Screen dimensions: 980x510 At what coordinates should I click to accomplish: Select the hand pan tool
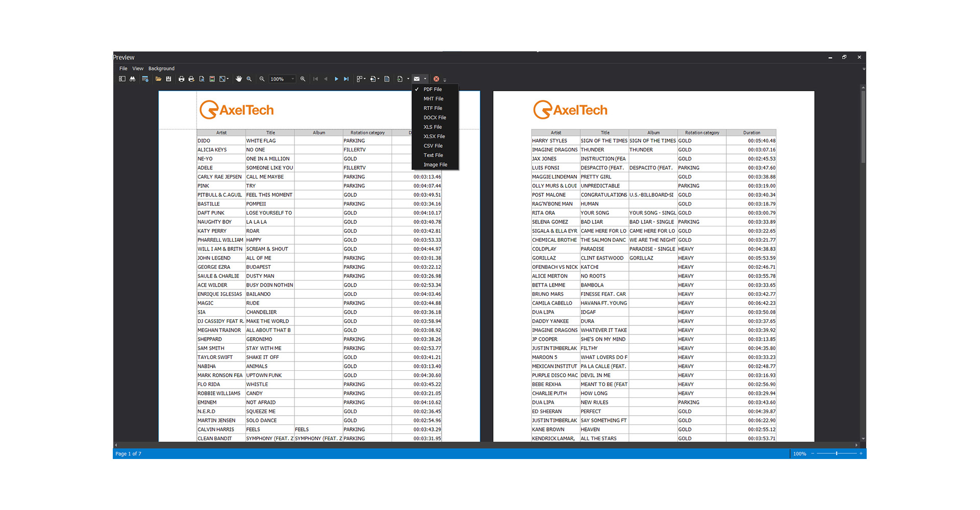238,79
